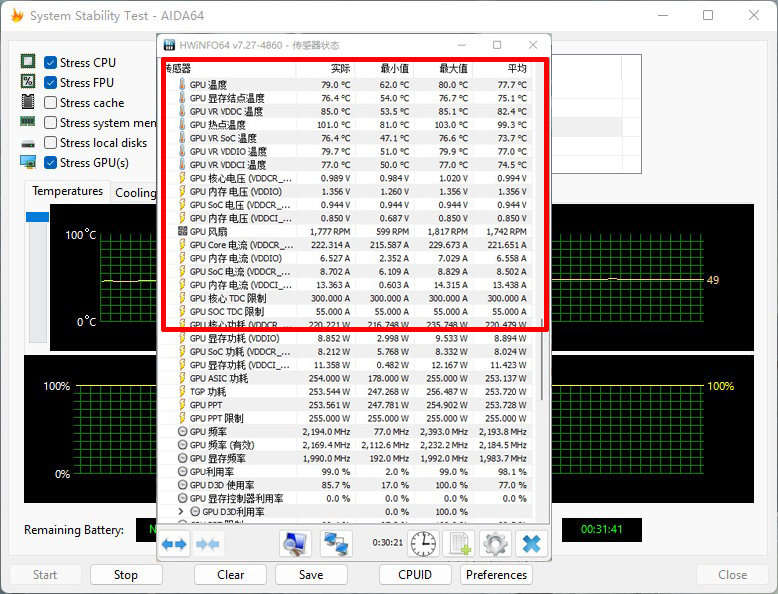
Task: Select the GPU 显存频率 sensor row
Action: click(x=345, y=458)
